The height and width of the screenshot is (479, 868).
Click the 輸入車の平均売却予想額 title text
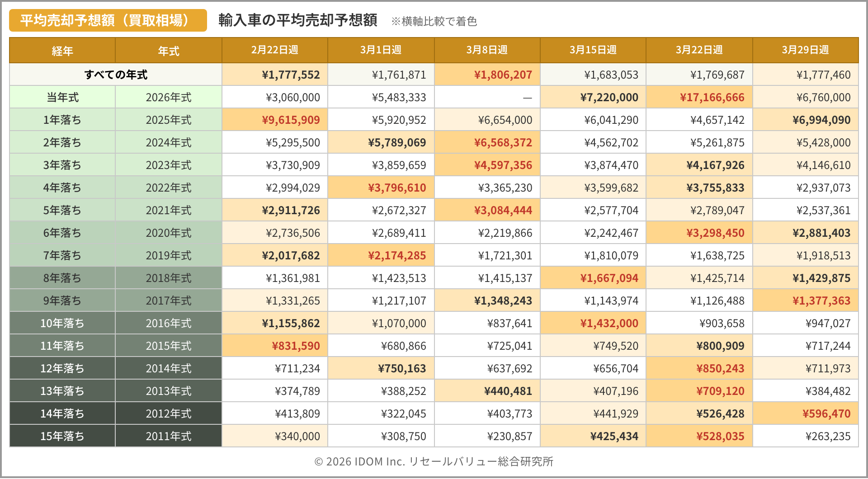click(x=297, y=21)
